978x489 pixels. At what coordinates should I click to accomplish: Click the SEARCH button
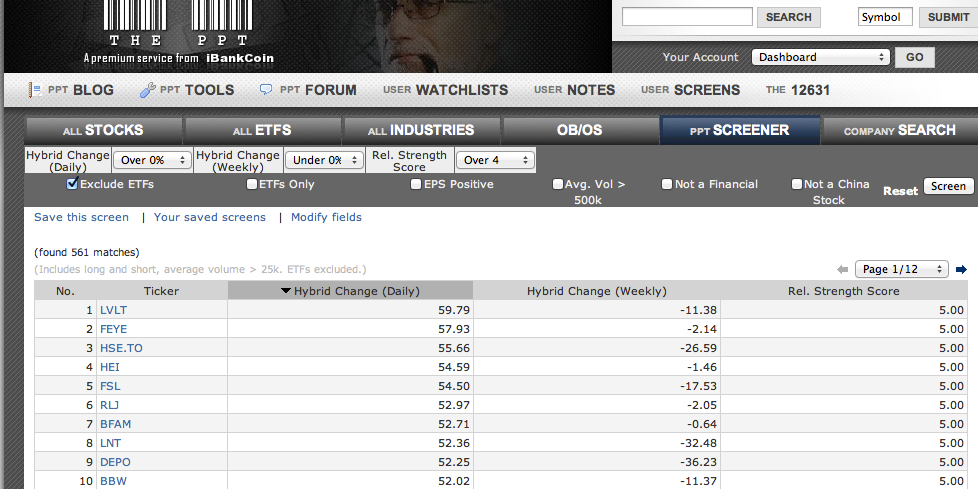point(788,17)
